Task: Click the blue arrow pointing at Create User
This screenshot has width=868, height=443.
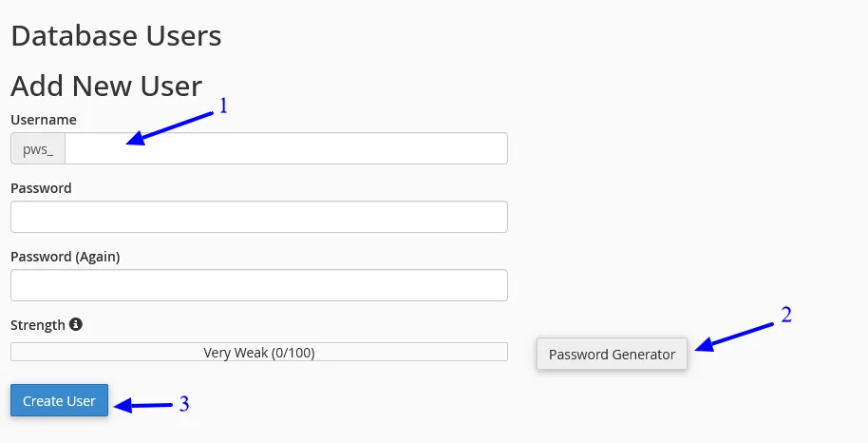Action: [x=143, y=405]
